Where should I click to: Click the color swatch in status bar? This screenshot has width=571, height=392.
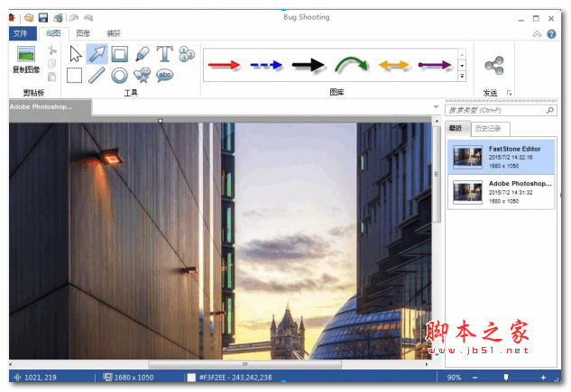191,378
